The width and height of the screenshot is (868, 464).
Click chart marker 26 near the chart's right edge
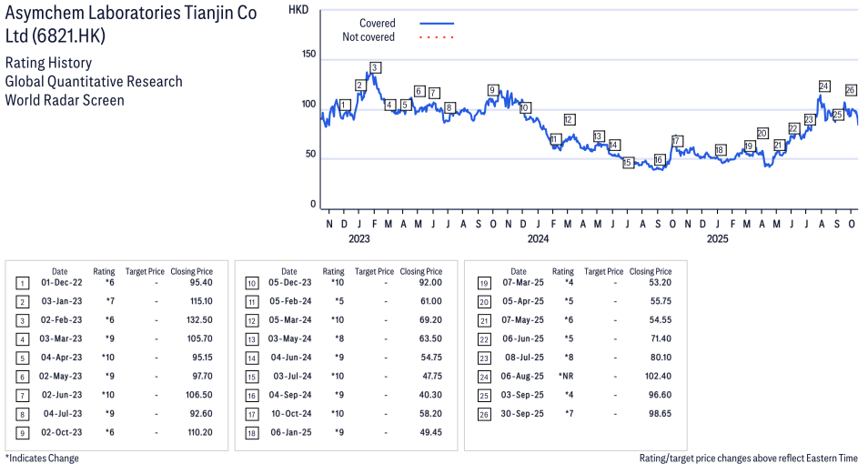point(851,90)
